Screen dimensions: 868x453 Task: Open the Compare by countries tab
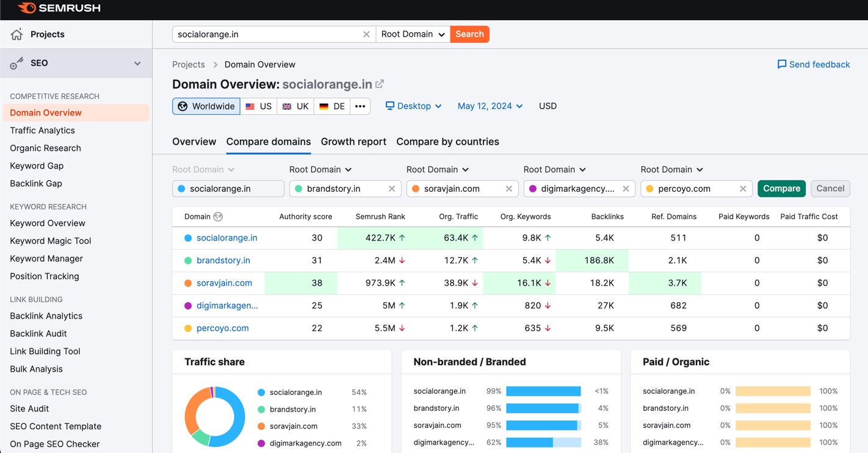(447, 142)
